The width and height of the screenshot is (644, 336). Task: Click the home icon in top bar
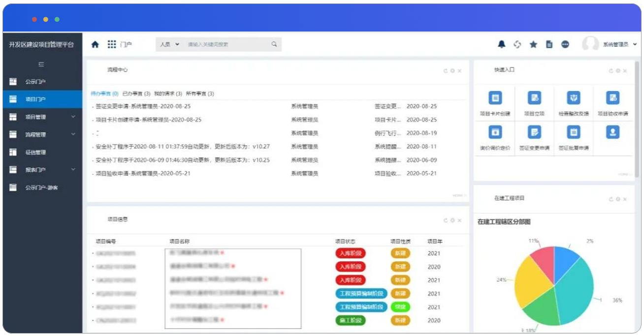point(96,44)
